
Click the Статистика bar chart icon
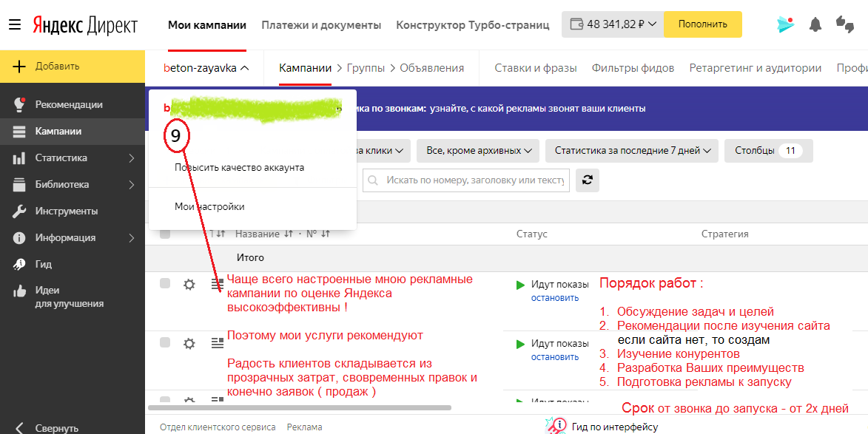click(19, 158)
